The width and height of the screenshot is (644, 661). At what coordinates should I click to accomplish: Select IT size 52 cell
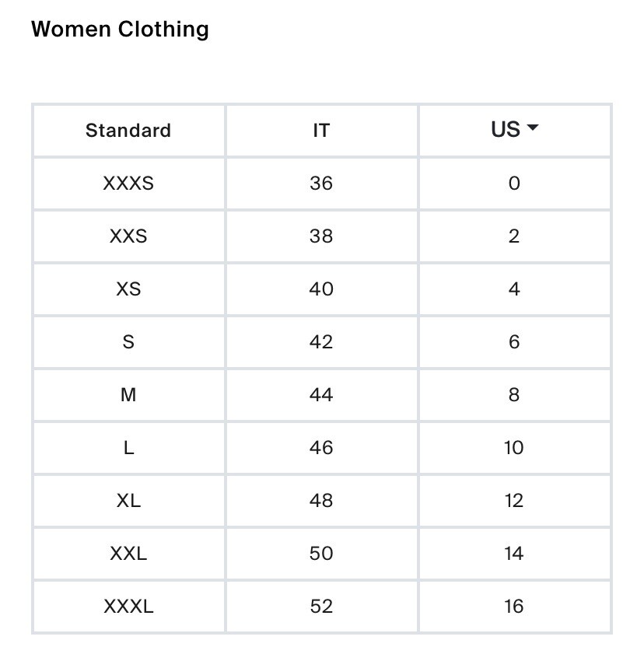(x=321, y=607)
